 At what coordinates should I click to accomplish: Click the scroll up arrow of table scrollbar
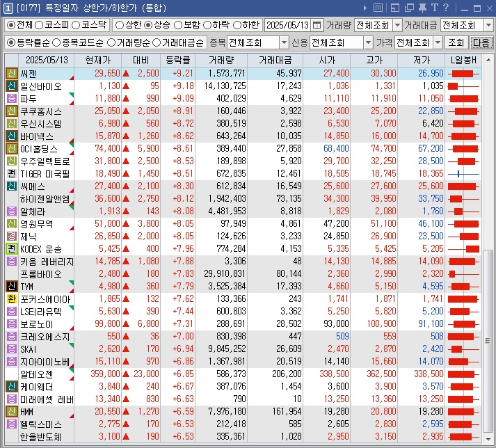[x=488, y=60]
